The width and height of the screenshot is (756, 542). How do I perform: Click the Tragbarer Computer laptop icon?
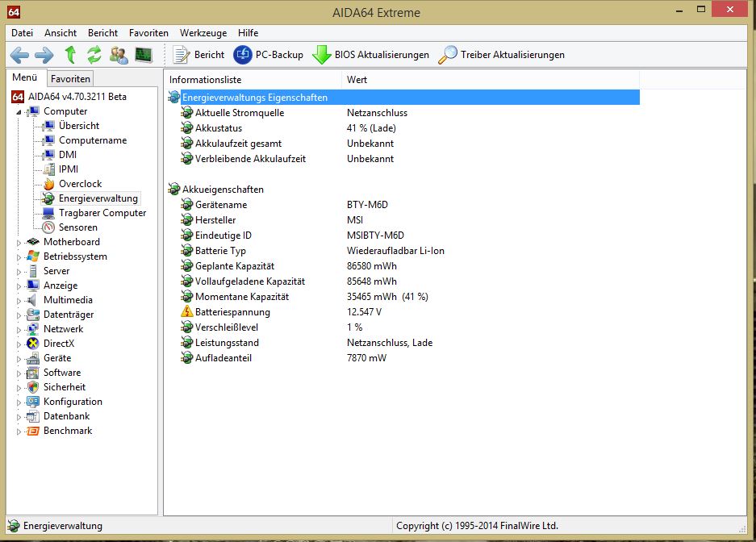click(48, 213)
